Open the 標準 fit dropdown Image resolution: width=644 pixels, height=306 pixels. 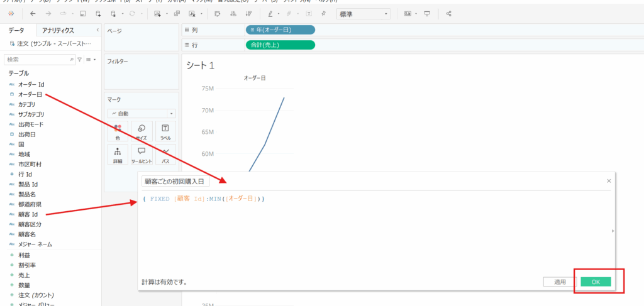coord(364,13)
